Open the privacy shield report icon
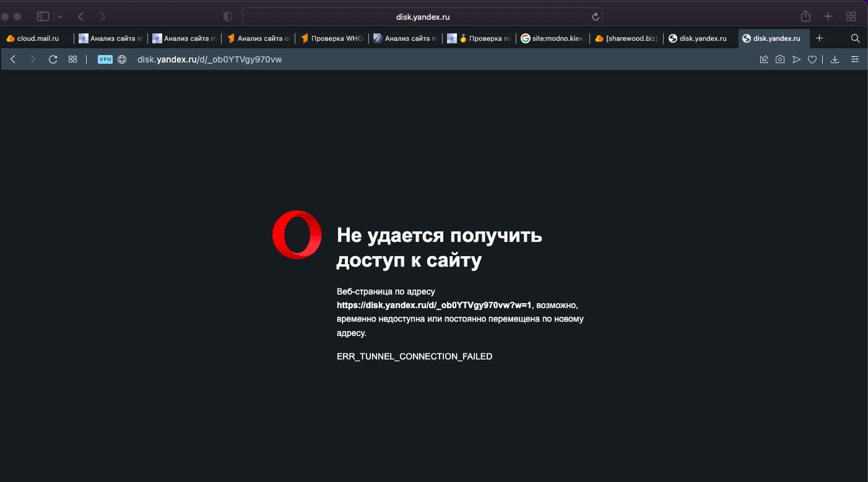This screenshot has width=868, height=482. tap(228, 17)
